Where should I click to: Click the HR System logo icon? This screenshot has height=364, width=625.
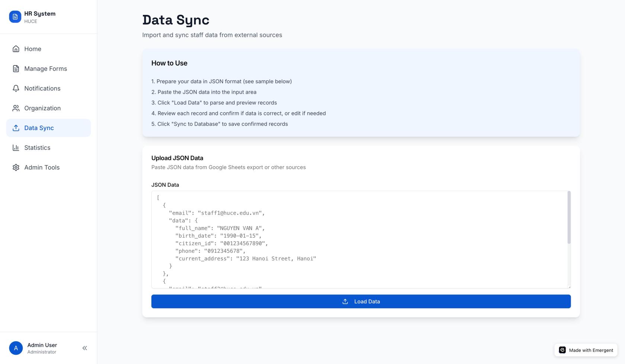pyautogui.click(x=15, y=17)
